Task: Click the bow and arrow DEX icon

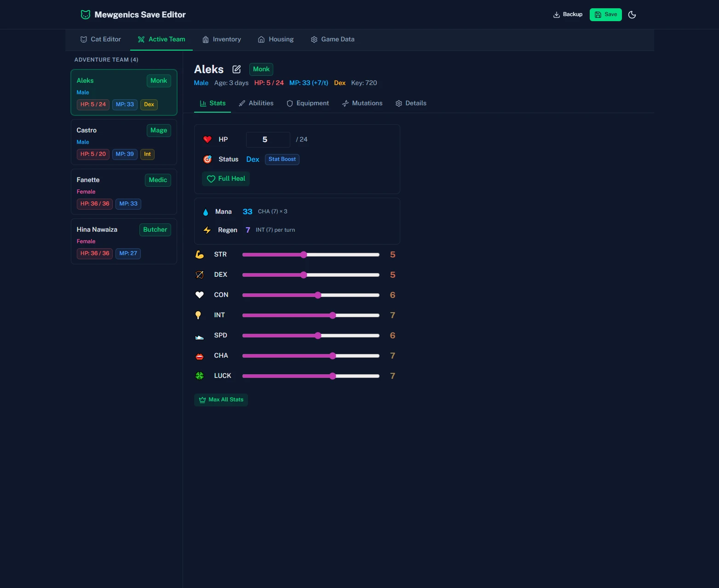Action: (x=200, y=274)
